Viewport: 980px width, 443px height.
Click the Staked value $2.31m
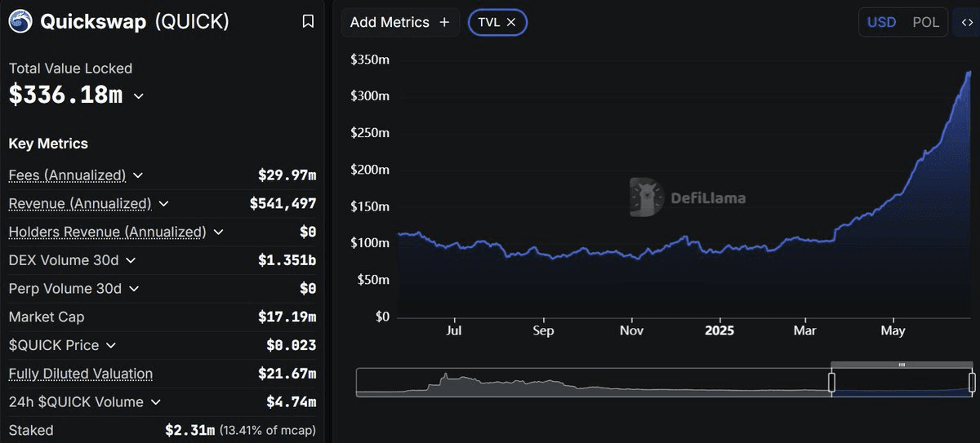[190, 430]
